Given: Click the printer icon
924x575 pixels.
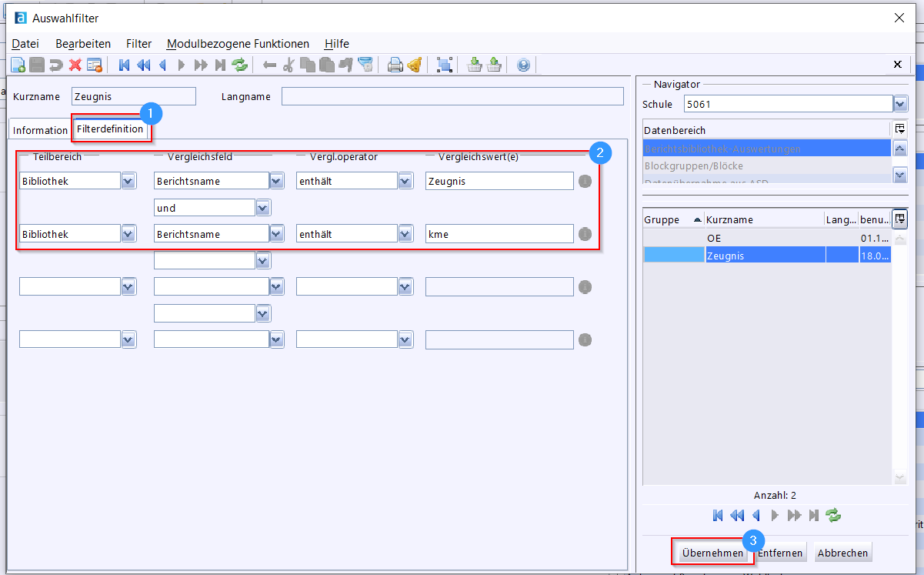Looking at the screenshot, I should point(395,65).
